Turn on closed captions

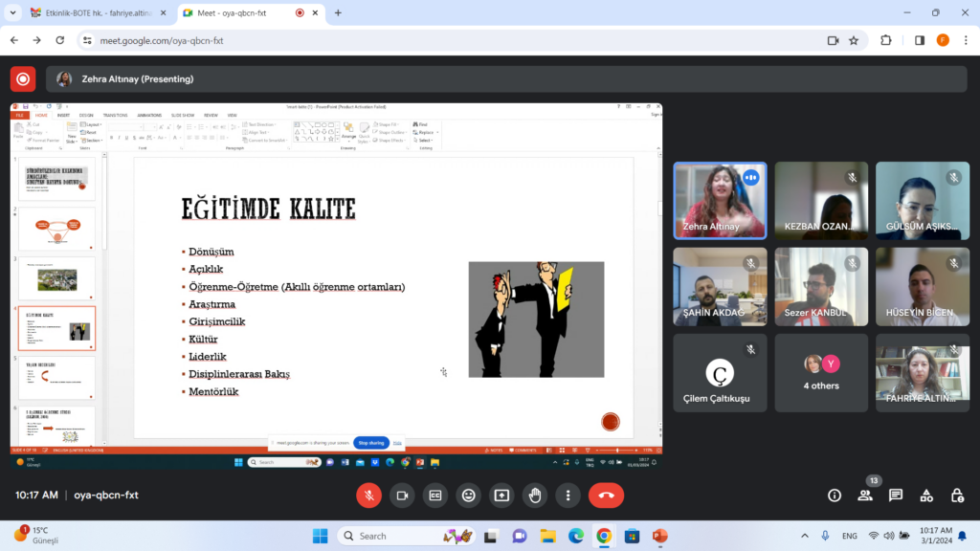click(x=435, y=495)
